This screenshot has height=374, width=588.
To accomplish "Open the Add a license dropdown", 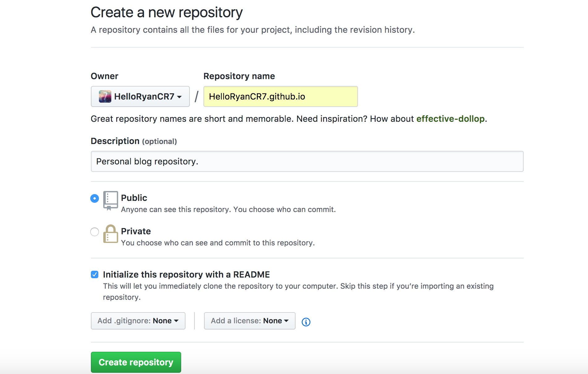I will (249, 321).
